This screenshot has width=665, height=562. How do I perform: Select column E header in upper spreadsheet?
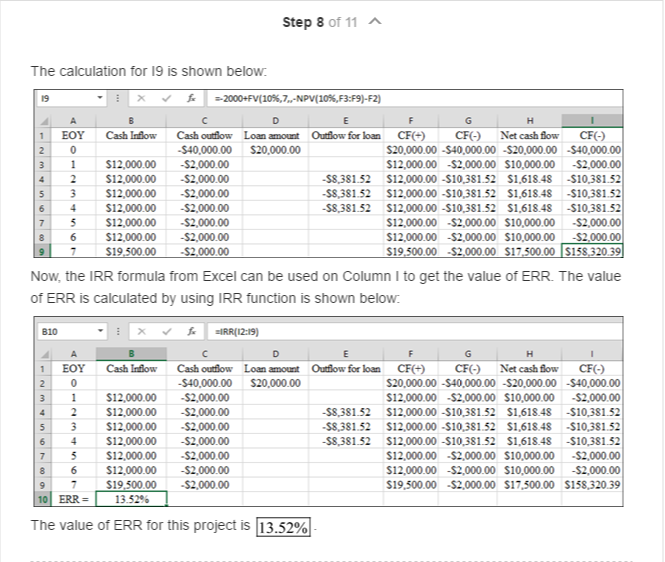(346, 121)
